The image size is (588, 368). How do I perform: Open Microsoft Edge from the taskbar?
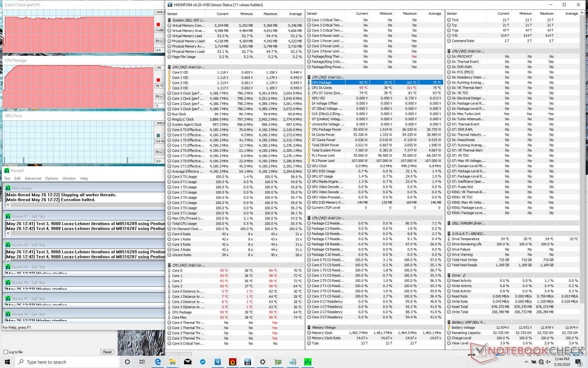click(x=158, y=362)
